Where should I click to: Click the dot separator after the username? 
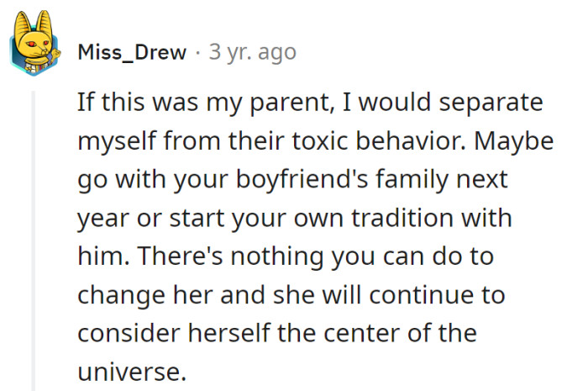[197, 52]
